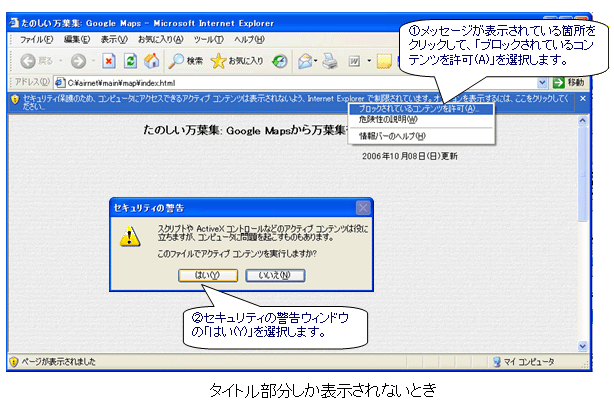Image resolution: width=614 pixels, height=412 pixels.
Task: Click the アドレス(D) label
Action: 32,82
